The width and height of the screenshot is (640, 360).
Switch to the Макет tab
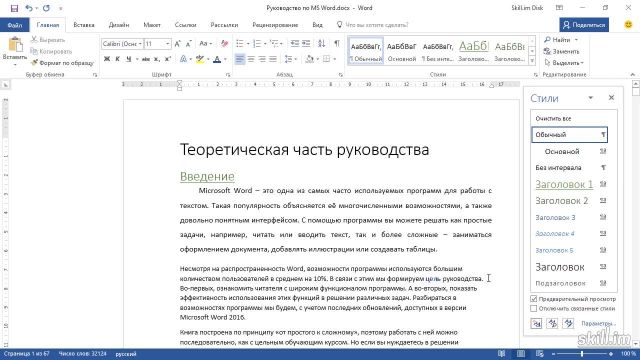tap(152, 25)
